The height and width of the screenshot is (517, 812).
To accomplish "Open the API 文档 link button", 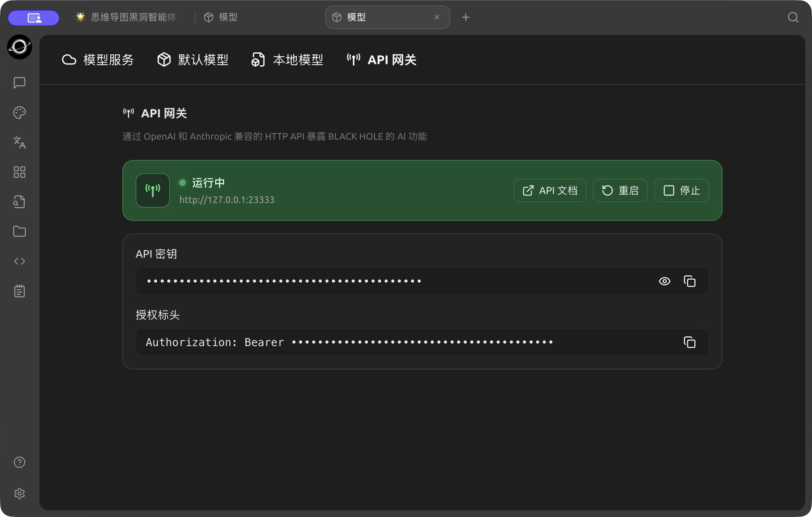I will point(550,190).
